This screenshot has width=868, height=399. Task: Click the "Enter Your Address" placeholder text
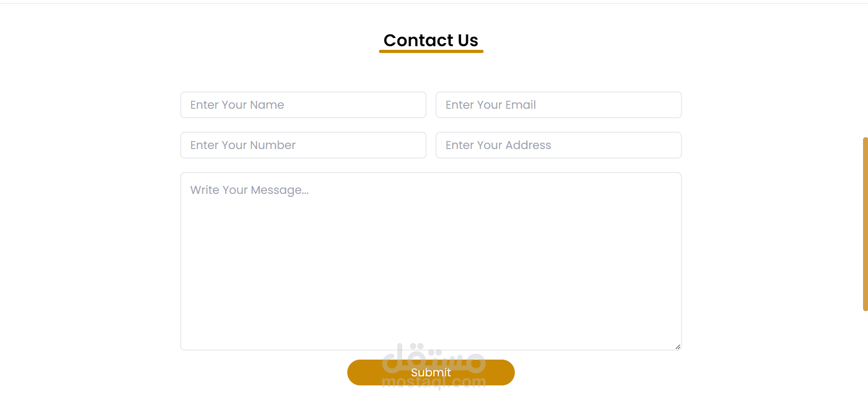[498, 145]
